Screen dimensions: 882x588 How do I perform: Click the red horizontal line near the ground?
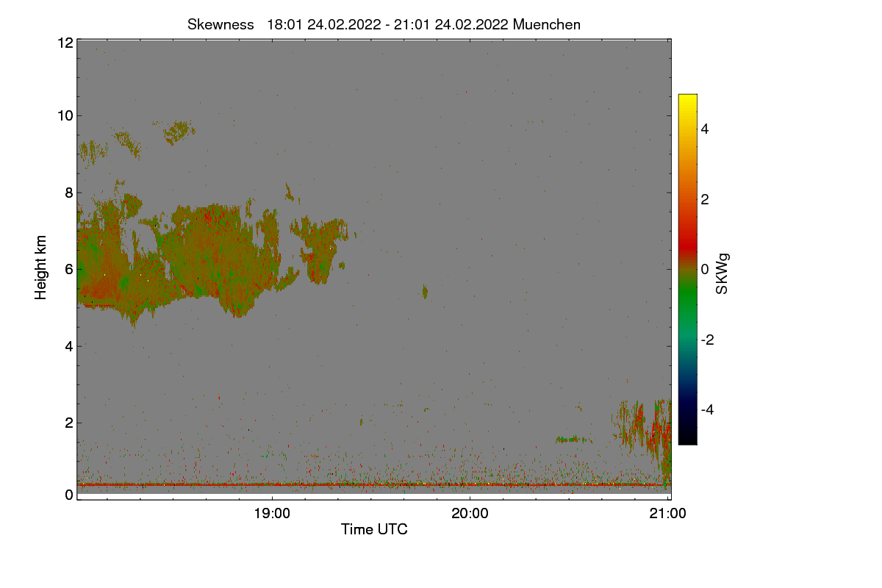[x=374, y=485]
